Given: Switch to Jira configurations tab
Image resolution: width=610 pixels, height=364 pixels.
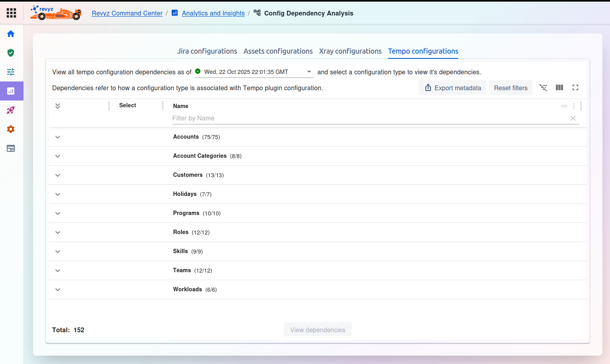Looking at the screenshot, I should pos(207,51).
